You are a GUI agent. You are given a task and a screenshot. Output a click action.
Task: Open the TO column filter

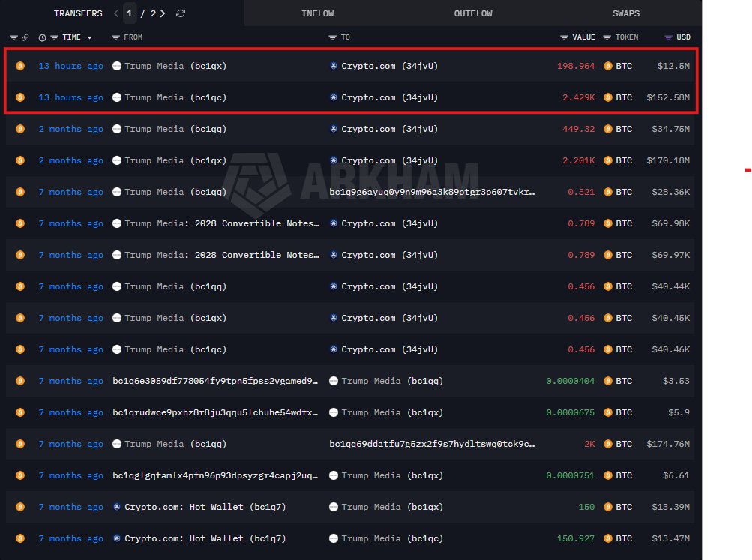332,37
